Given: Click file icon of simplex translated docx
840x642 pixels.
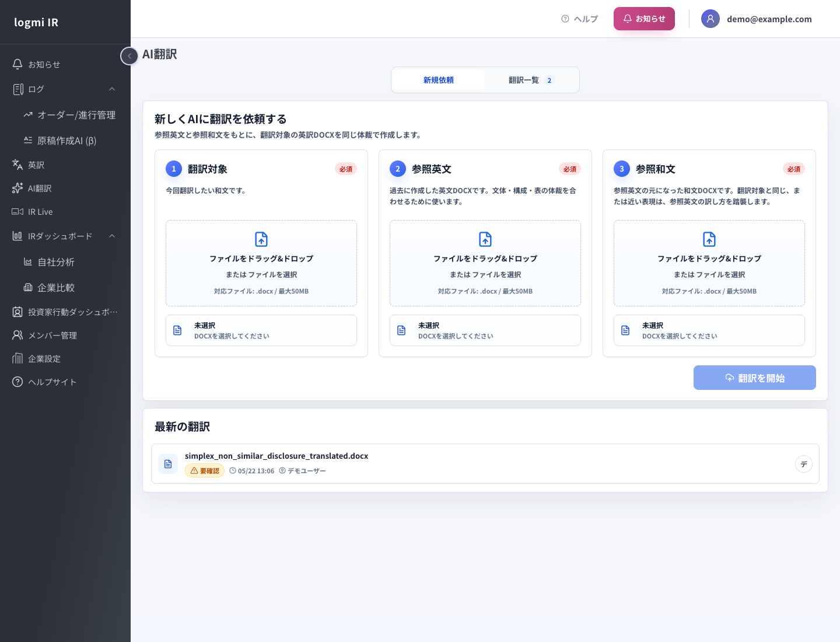Looking at the screenshot, I should (x=168, y=464).
